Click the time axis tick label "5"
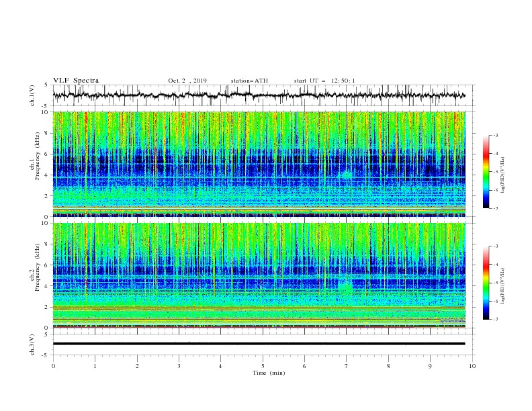The width and height of the screenshot is (532, 411). click(263, 366)
